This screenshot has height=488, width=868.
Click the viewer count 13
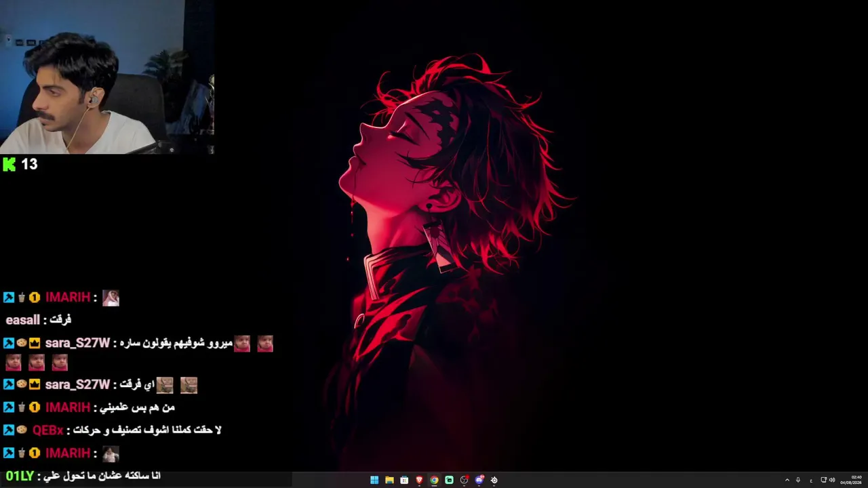point(29,164)
